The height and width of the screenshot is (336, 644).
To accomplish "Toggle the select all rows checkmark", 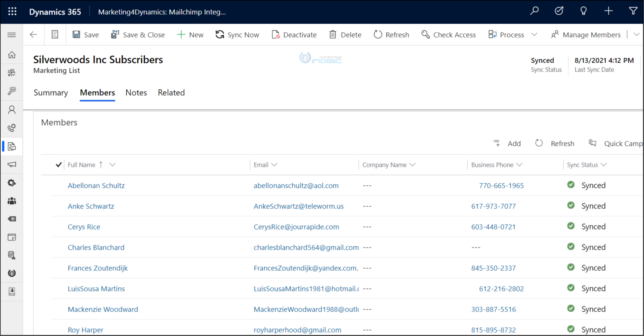I will pyautogui.click(x=58, y=165).
